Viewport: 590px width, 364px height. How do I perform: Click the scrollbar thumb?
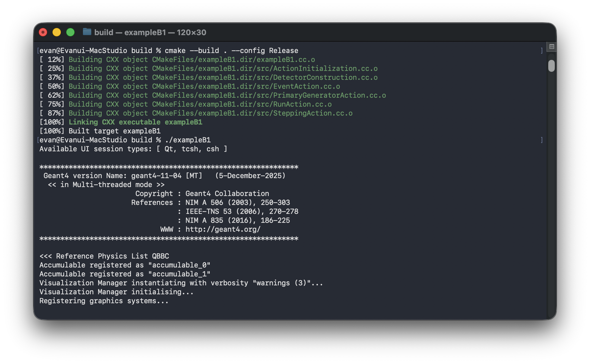551,66
